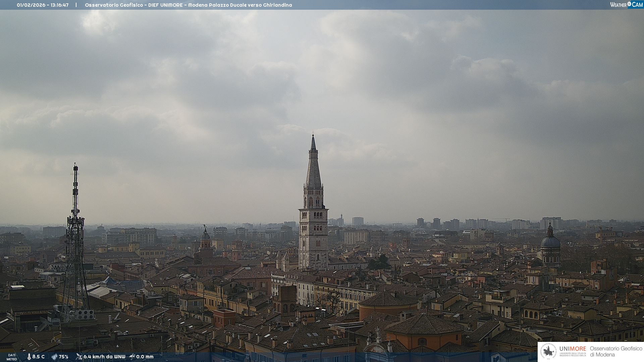The width and height of the screenshot is (644, 362).
Task: Click the camera lens in WeatherCam logo
Action: pyautogui.click(x=629, y=4)
